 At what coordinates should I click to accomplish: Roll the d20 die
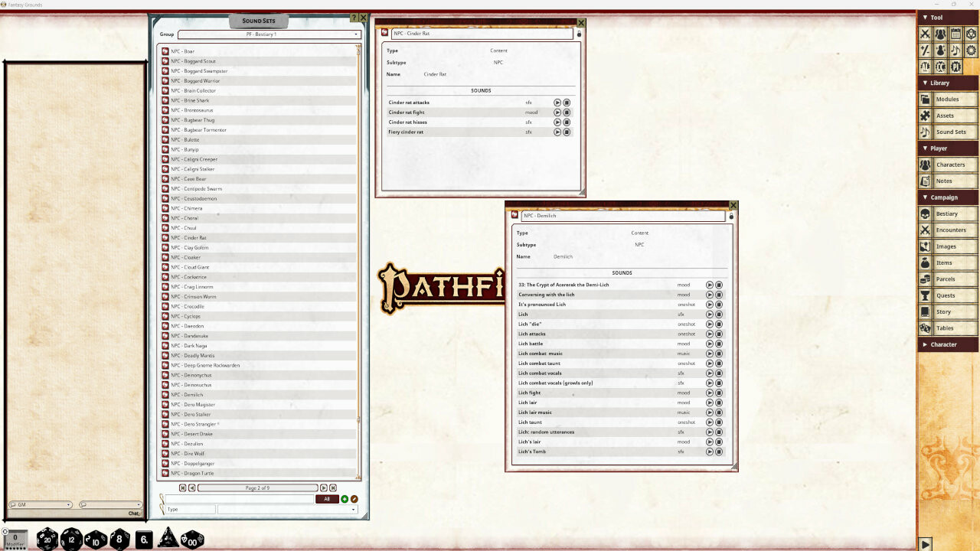(47, 539)
